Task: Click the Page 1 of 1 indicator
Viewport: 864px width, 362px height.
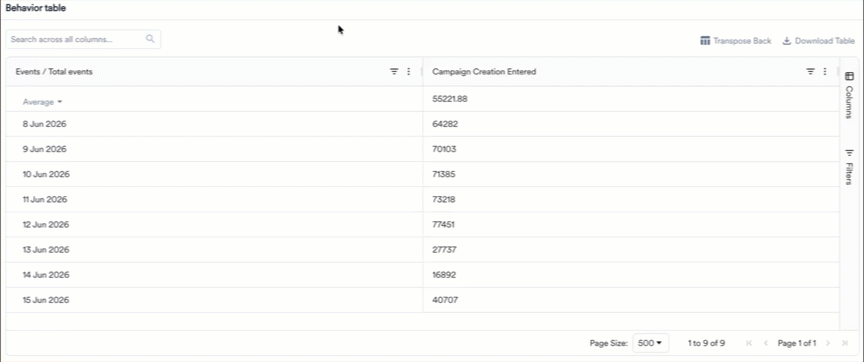Action: point(797,343)
